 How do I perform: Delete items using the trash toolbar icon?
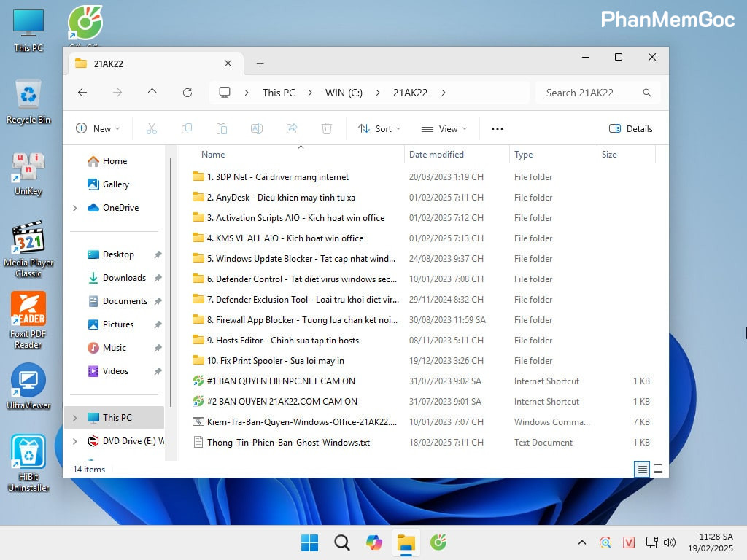(327, 128)
